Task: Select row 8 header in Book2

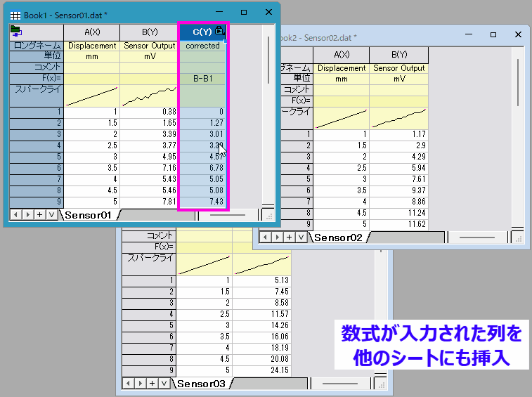Action: (296, 213)
